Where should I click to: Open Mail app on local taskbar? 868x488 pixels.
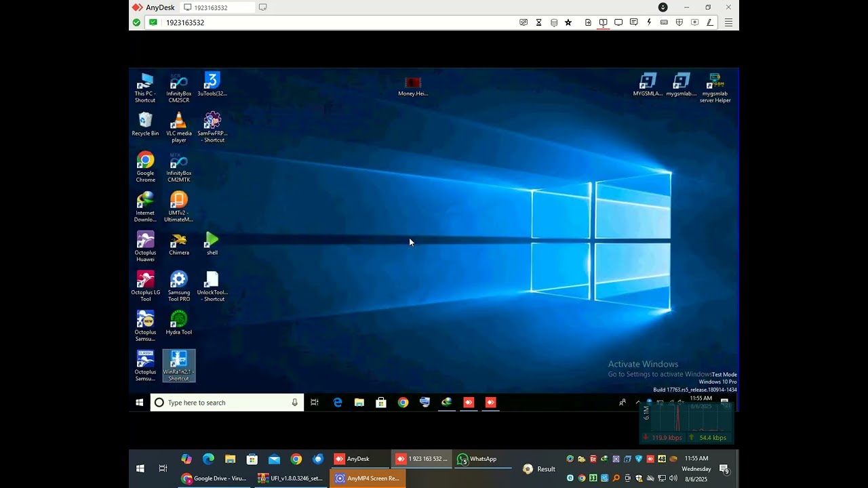[274, 459]
